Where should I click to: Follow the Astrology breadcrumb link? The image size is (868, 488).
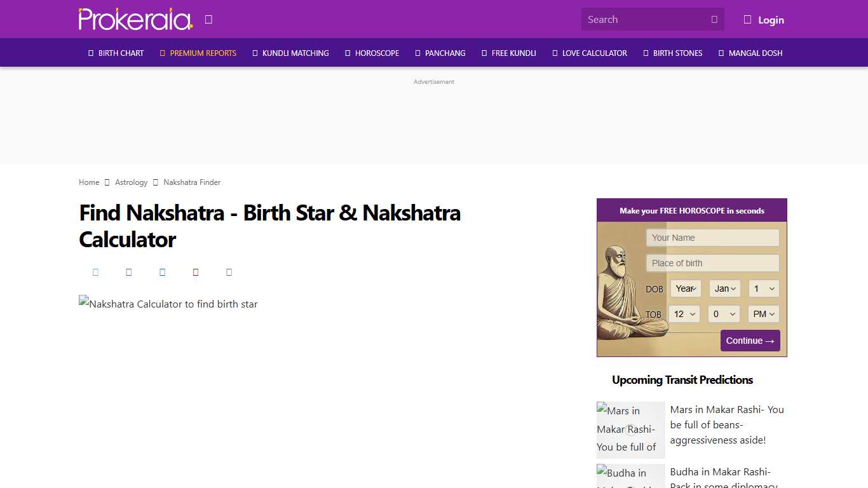pos(131,182)
